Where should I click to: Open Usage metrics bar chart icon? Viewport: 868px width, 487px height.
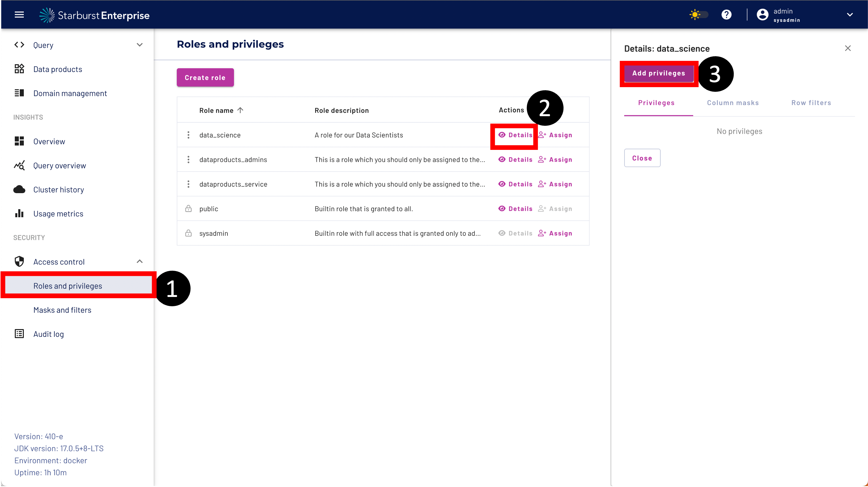tap(19, 214)
